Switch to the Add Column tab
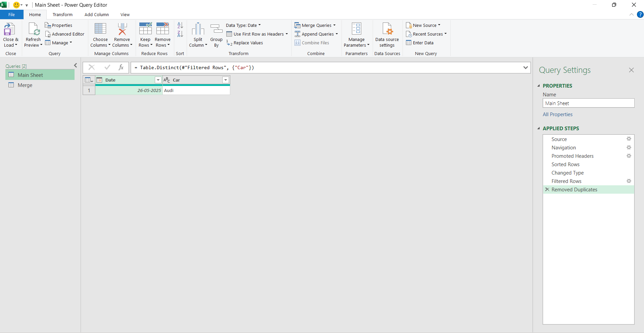 pyautogui.click(x=97, y=14)
